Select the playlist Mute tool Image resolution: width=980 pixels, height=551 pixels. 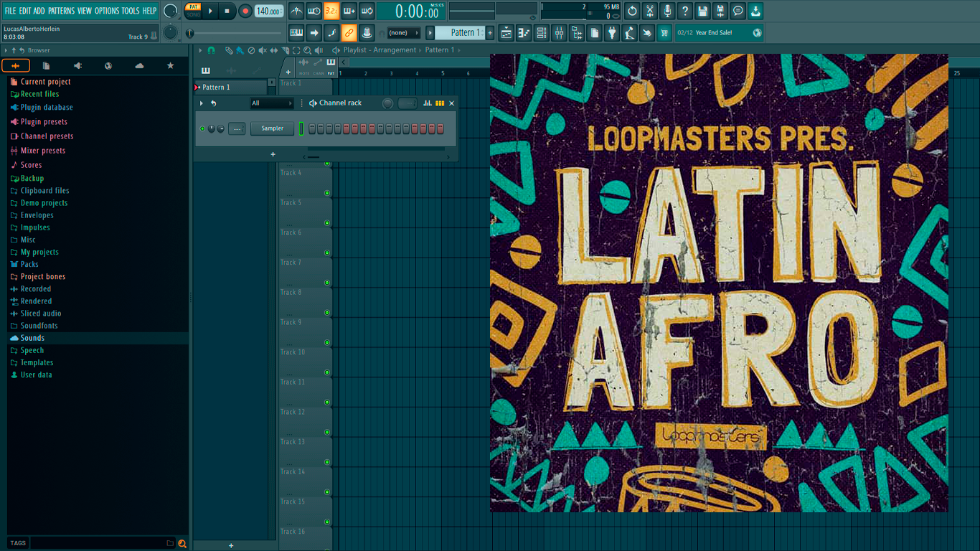coord(263,50)
